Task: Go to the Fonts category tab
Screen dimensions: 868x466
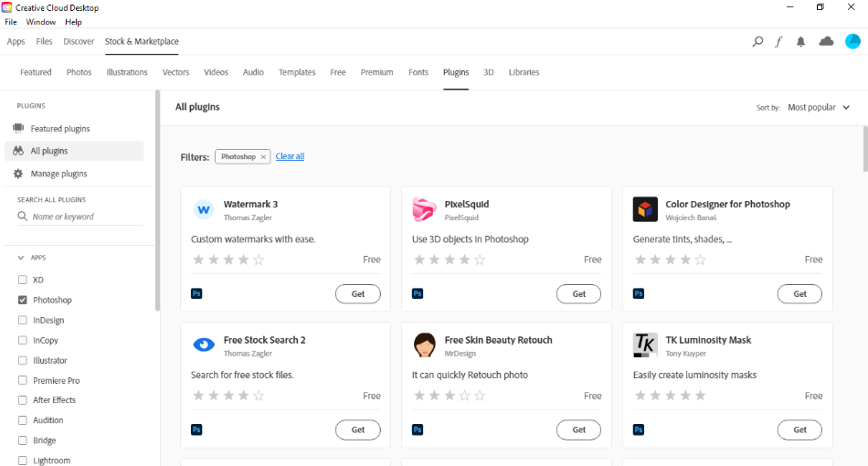Action: point(418,72)
